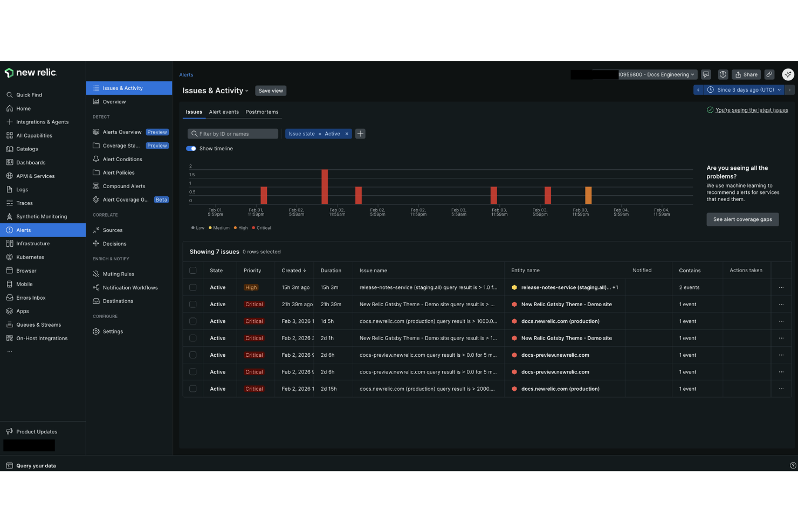Toggle the Show timeline switch

click(x=191, y=148)
